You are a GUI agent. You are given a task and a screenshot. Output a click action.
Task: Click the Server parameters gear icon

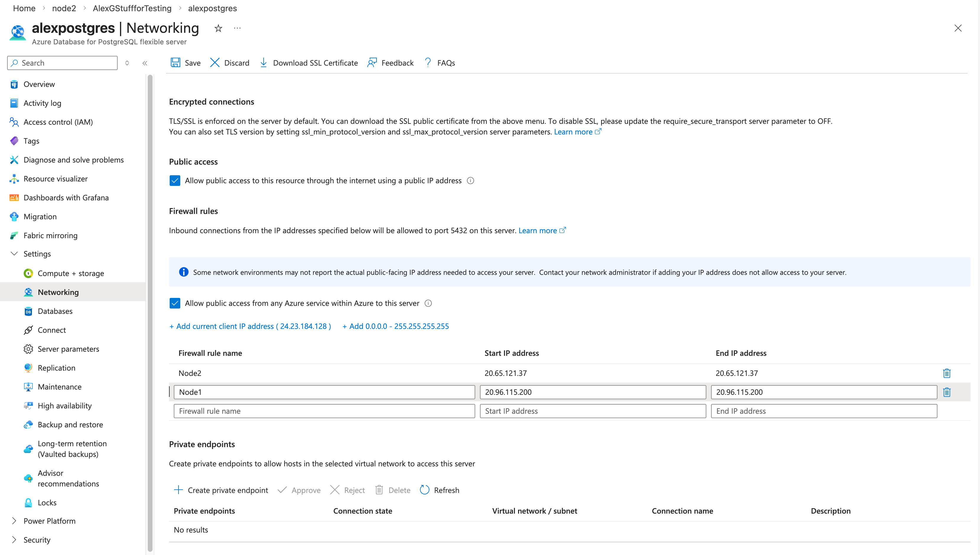click(28, 349)
